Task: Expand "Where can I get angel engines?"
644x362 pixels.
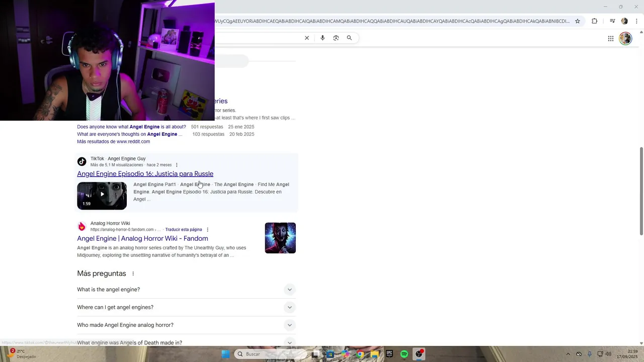Action: 186,307
